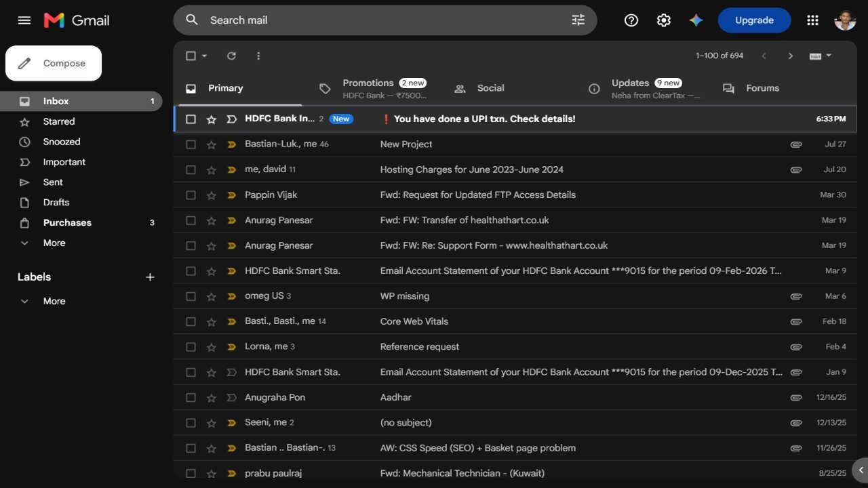This screenshot has height=488, width=868.
Task: Open the Snoozed folder
Action: pos(81,142)
